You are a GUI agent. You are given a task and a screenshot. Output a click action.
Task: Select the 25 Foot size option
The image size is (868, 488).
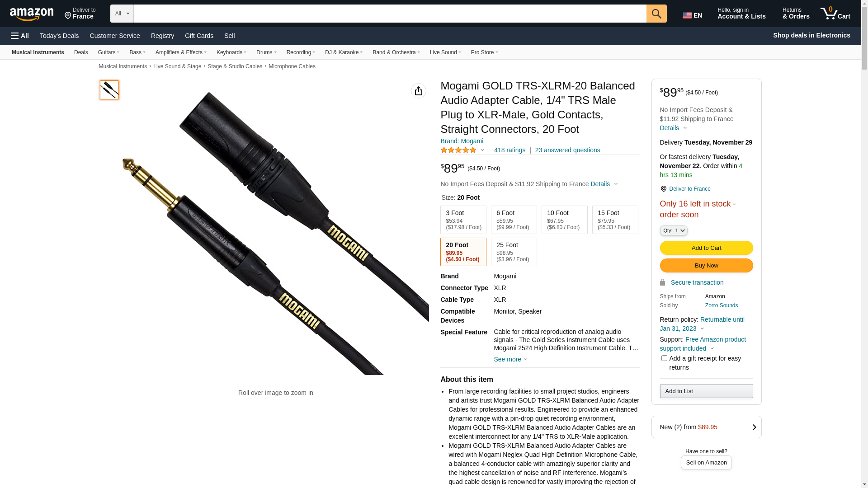click(514, 252)
